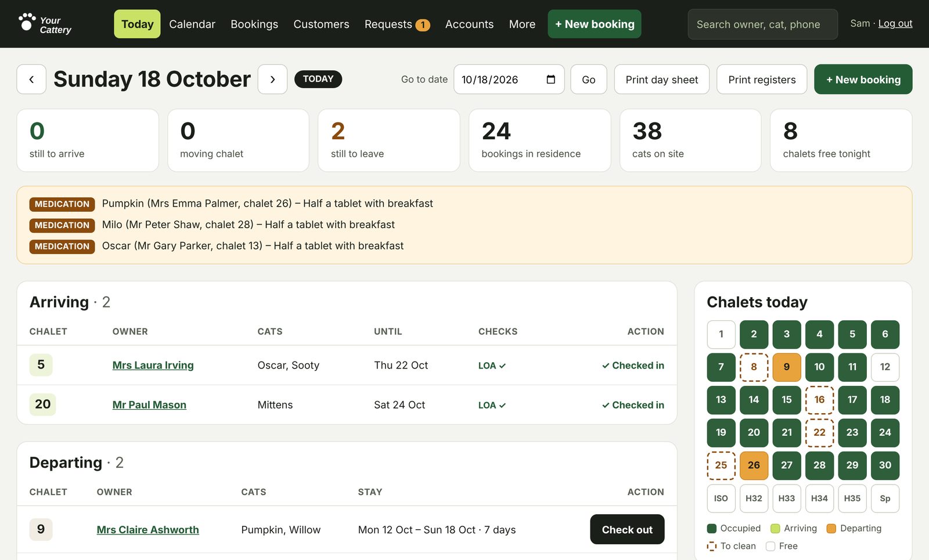Click Print day sheet
The image size is (929, 560).
(x=662, y=80)
